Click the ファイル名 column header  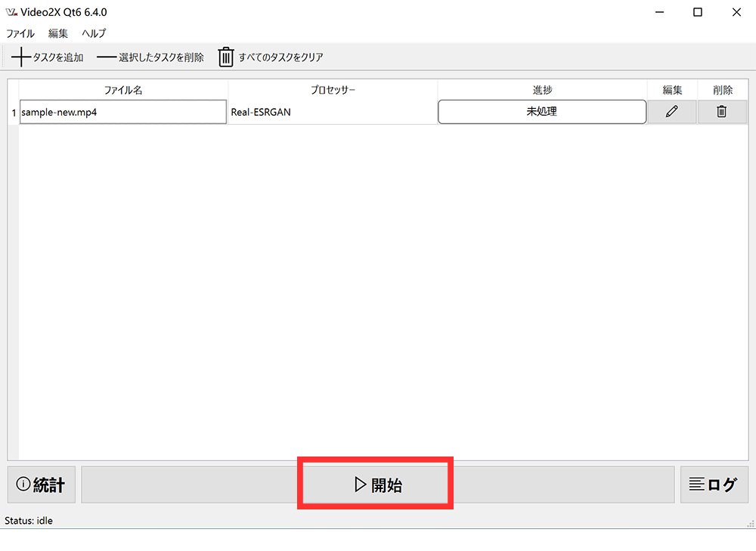[123, 89]
